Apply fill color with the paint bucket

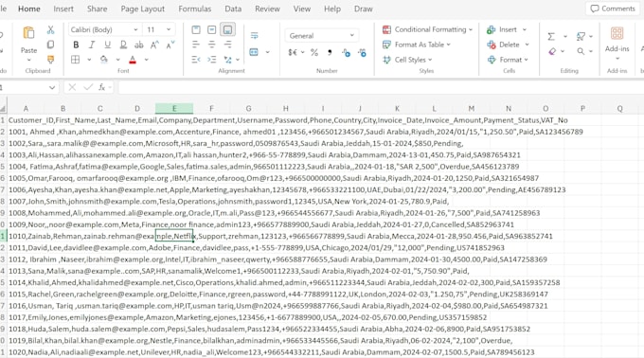[x=104, y=60]
